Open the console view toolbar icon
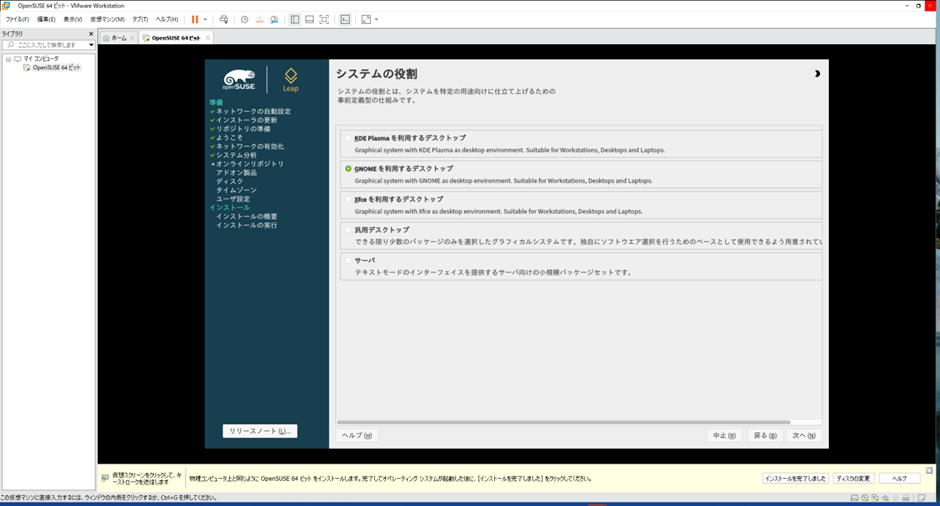940x506 pixels. coord(345,19)
